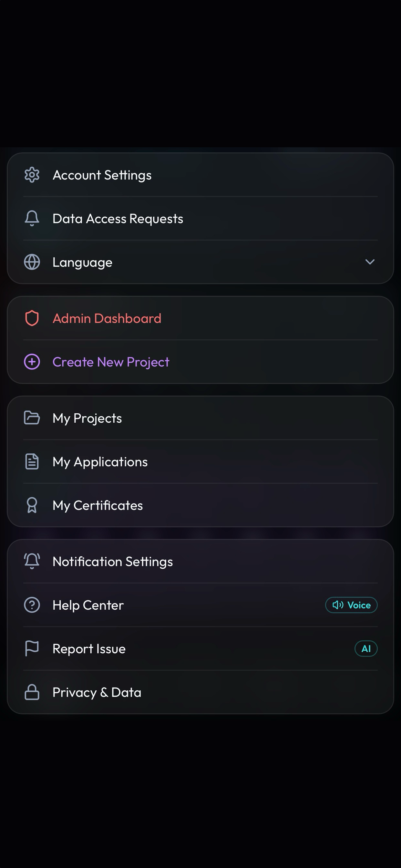Click the purple plus circle icon

click(x=32, y=362)
